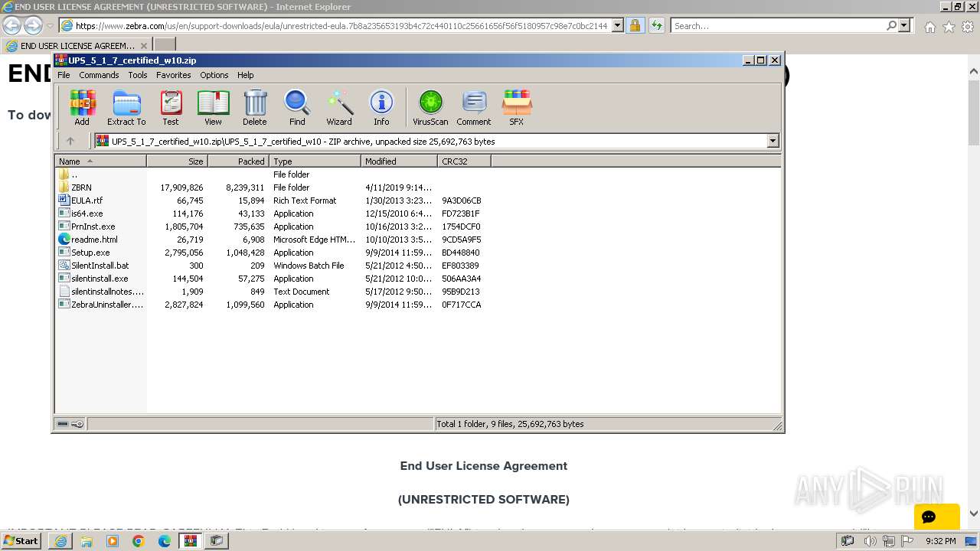Expand the IE search provider dropdown
Image resolution: width=980 pixels, height=551 pixels.
[x=904, y=25]
